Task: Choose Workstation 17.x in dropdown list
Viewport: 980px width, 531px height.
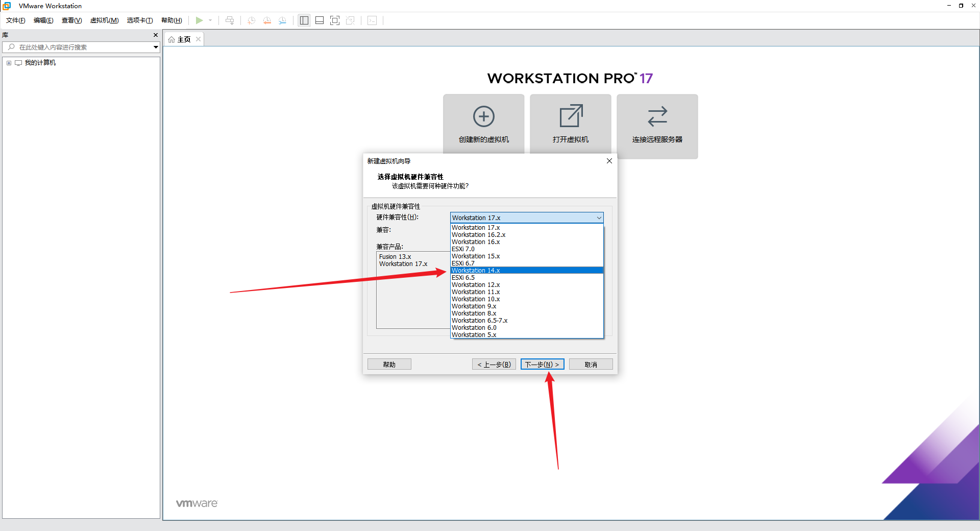Action: click(x=527, y=228)
